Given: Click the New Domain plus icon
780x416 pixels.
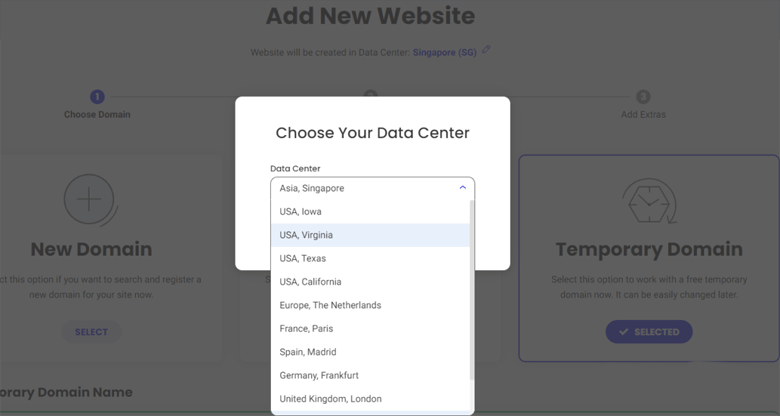Looking at the screenshot, I should click(x=89, y=200).
